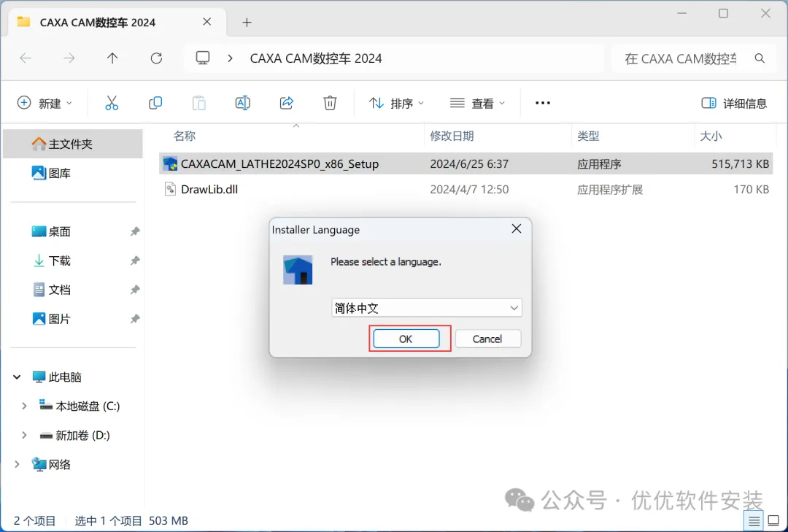
Task: Select file CAXACAM_LATHE2024SP0_x86_Setup
Action: tap(279, 164)
